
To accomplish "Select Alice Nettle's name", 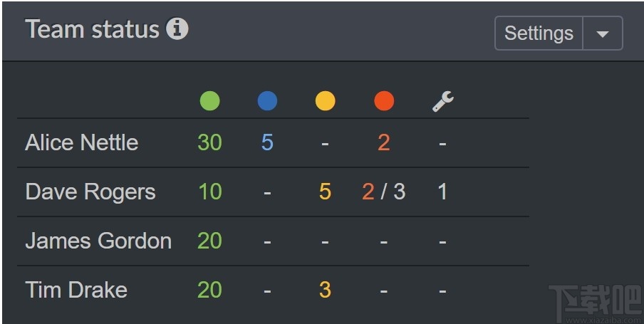I will pos(81,142).
